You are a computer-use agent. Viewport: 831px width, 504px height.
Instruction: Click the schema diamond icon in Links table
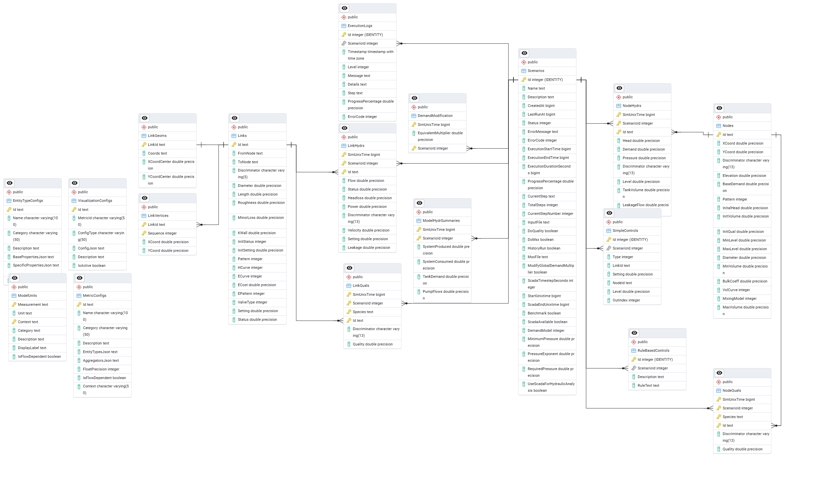pos(234,127)
